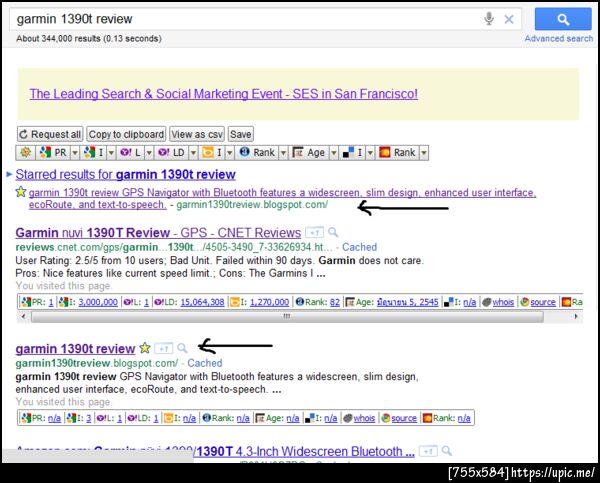Open Cached link for blogspot result
600x483 pixels.
point(205,363)
